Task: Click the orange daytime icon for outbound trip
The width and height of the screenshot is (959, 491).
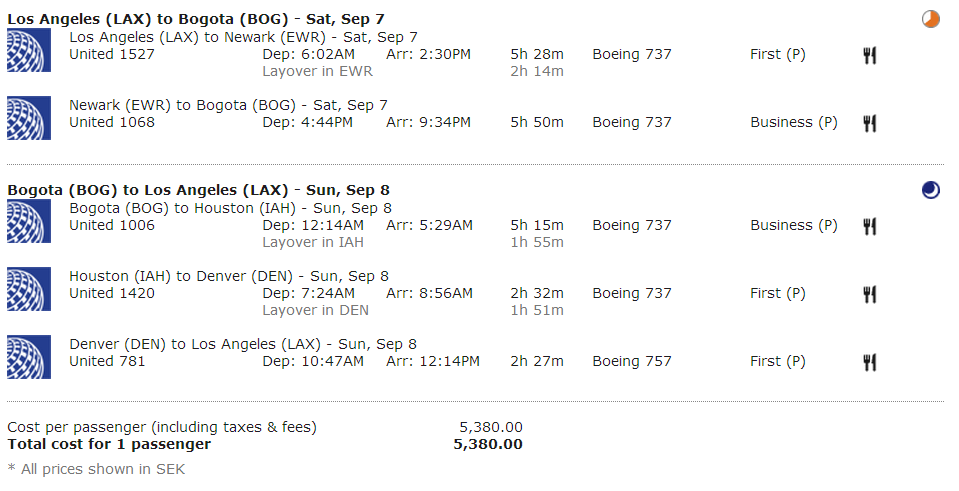Action: click(x=931, y=19)
